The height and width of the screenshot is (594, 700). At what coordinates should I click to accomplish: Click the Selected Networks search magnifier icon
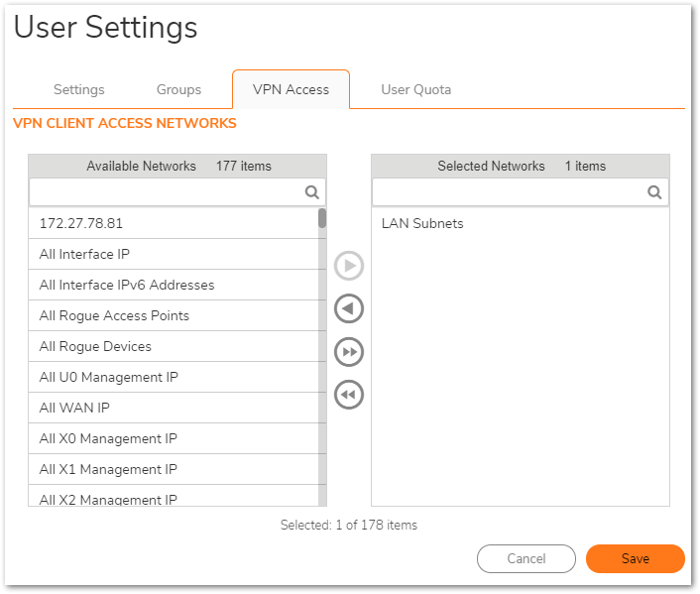tap(654, 192)
